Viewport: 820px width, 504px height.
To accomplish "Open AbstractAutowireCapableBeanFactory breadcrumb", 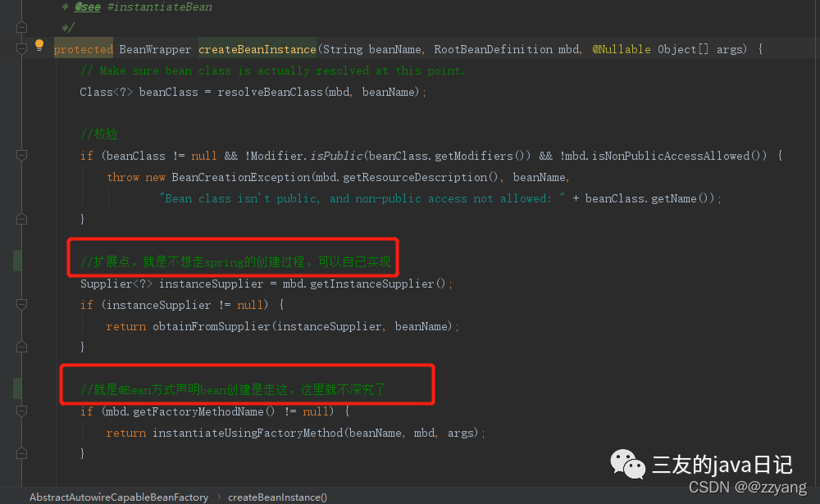I will coord(119,497).
